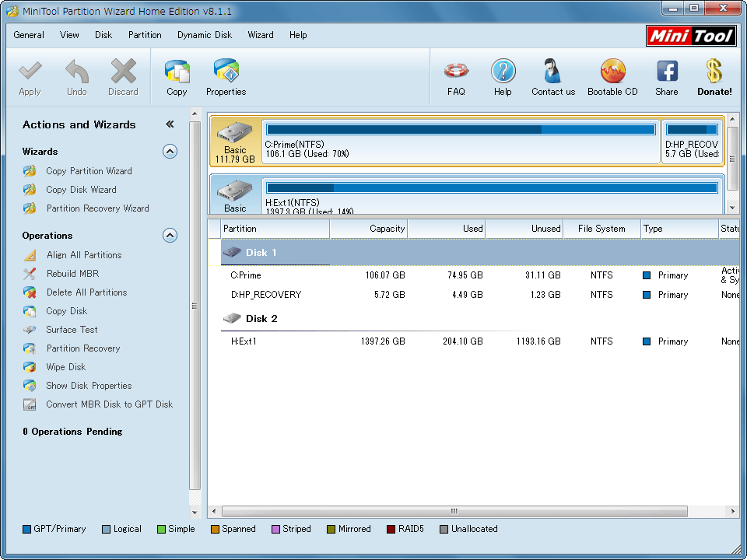The height and width of the screenshot is (560, 747).
Task: Click the File System column header
Action: coord(601,229)
